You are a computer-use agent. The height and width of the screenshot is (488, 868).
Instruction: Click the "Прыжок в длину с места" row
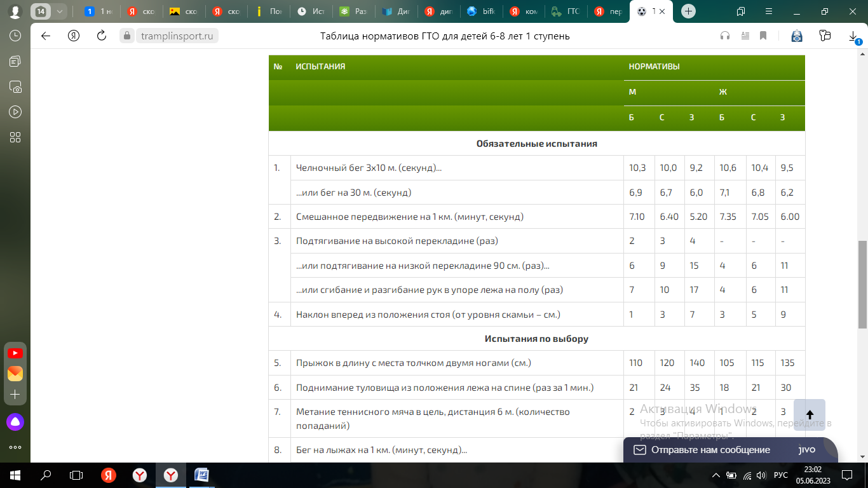tap(537, 363)
